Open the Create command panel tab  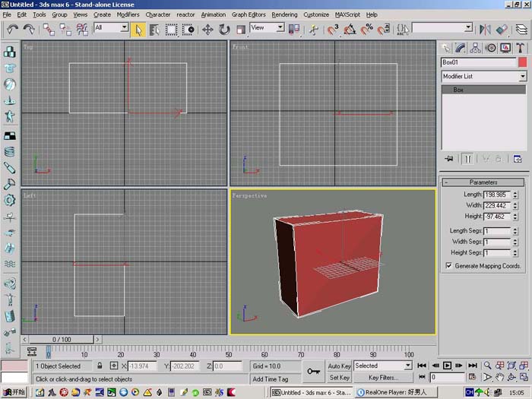(445, 48)
